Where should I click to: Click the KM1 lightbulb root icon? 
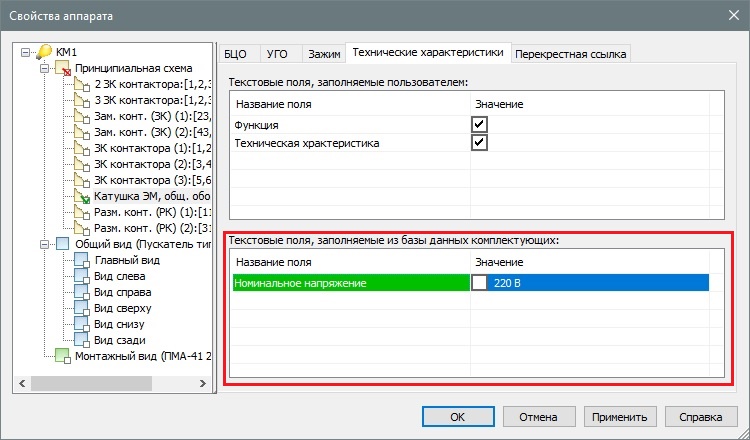pyautogui.click(x=45, y=52)
